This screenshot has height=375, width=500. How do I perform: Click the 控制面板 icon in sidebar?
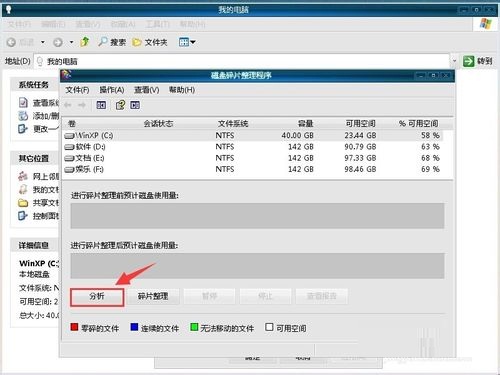point(22,216)
